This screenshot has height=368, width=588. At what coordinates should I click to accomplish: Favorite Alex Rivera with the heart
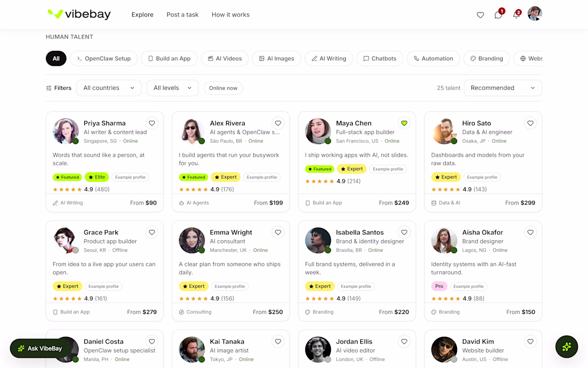point(278,123)
